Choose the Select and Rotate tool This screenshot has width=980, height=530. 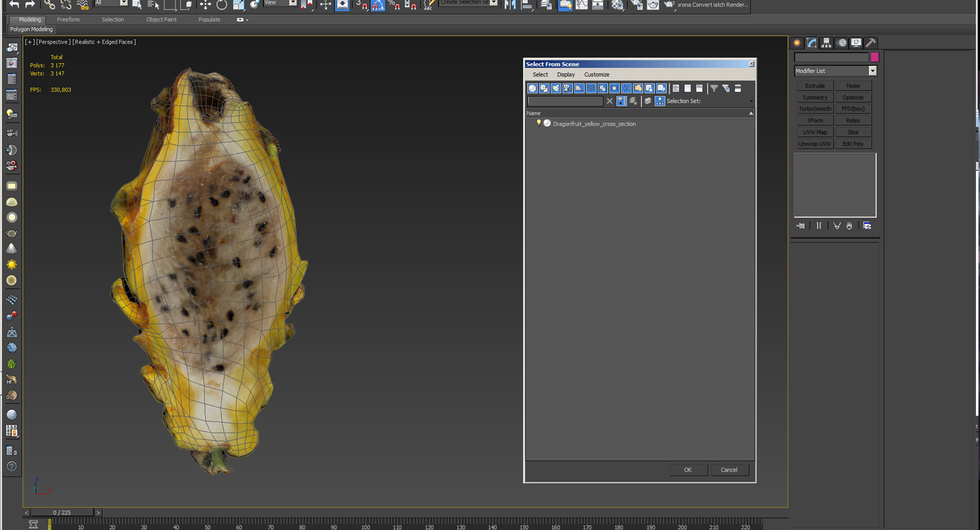click(222, 5)
